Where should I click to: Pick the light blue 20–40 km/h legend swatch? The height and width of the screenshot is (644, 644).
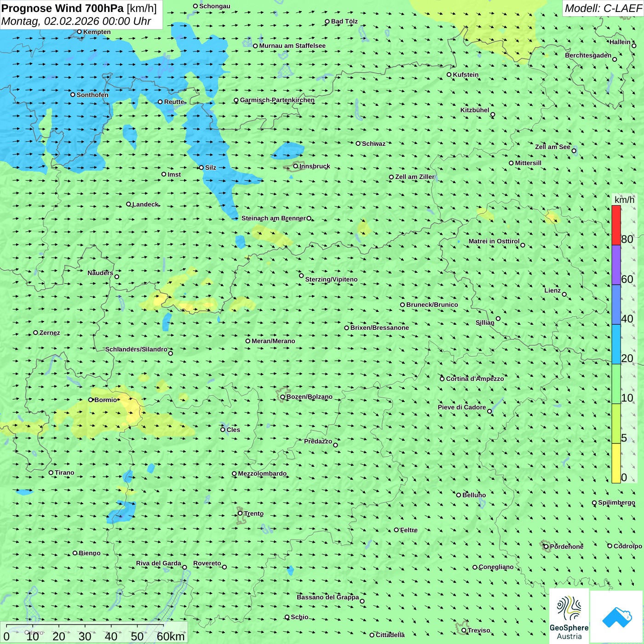[616, 345]
